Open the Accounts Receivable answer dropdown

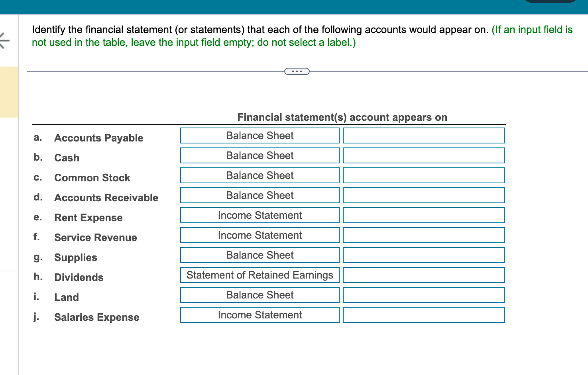[x=260, y=195]
